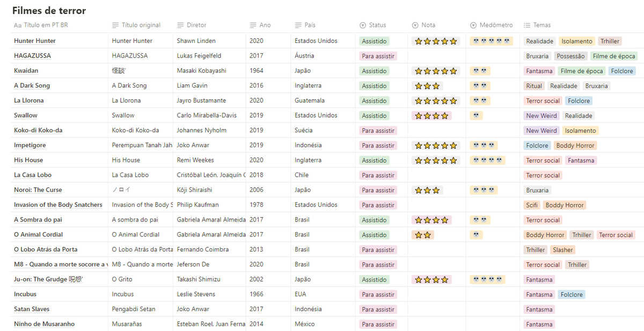
Task: Click Para assistir status for Incubus
Action: [x=378, y=294]
